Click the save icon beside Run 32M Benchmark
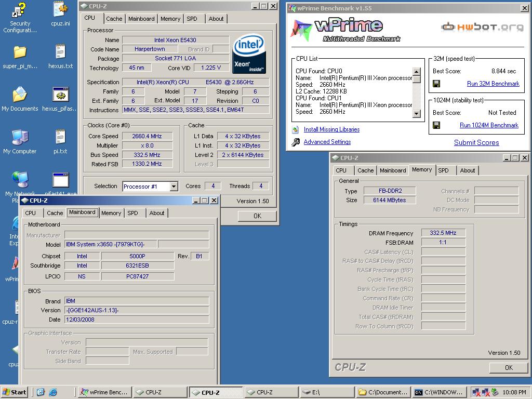This screenshot has height=399, width=532. click(436, 84)
